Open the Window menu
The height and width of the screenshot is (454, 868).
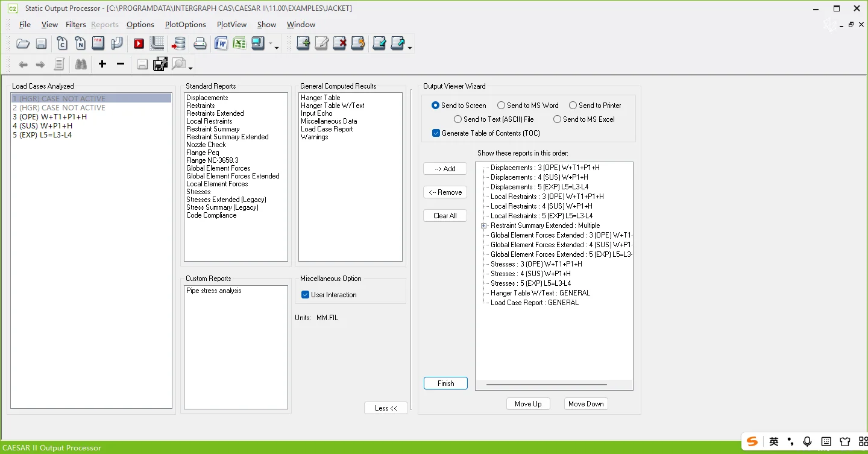[301, 25]
